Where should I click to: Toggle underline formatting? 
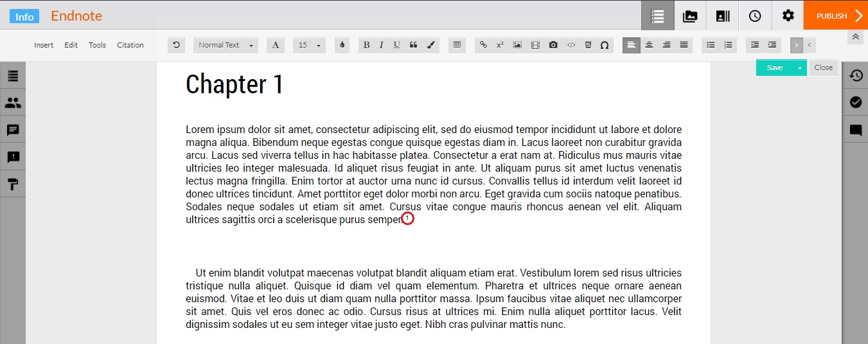[397, 45]
